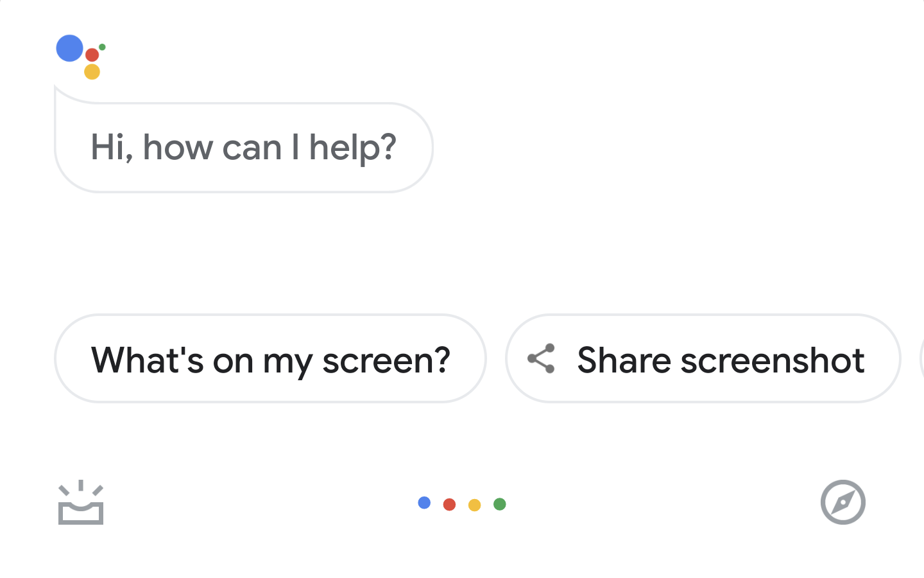This screenshot has width=924, height=578.
Task: Click the "Hi, how can I help?" bubble
Action: 244,148
